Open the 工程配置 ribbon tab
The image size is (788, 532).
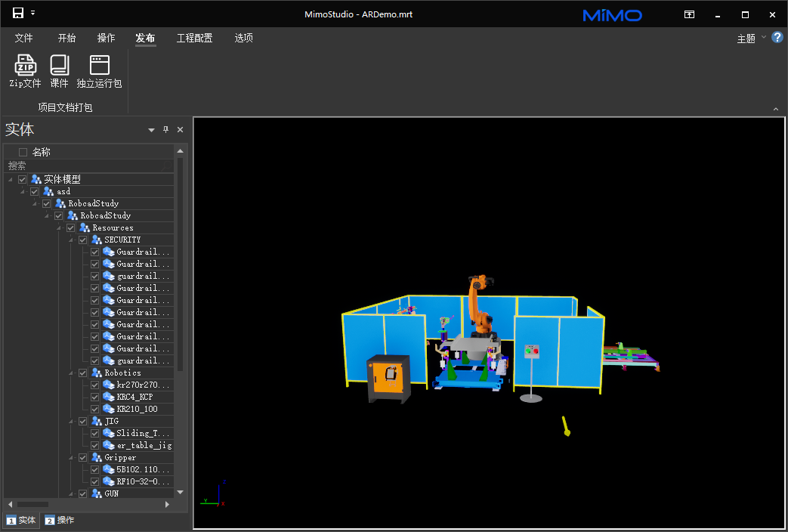[194, 38]
